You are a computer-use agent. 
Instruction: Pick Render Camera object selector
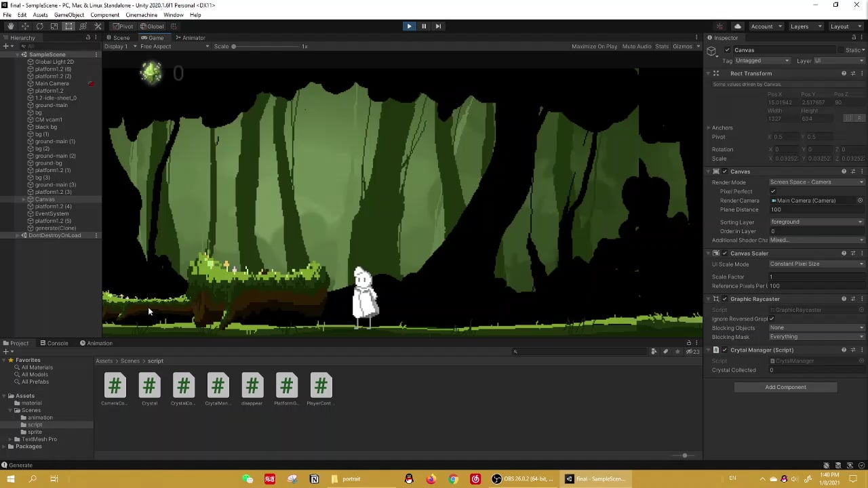[x=861, y=201]
